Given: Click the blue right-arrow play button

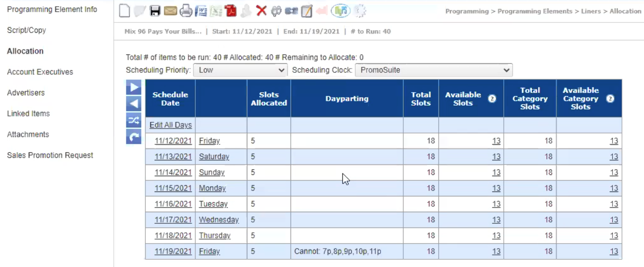Looking at the screenshot, I should tap(134, 87).
